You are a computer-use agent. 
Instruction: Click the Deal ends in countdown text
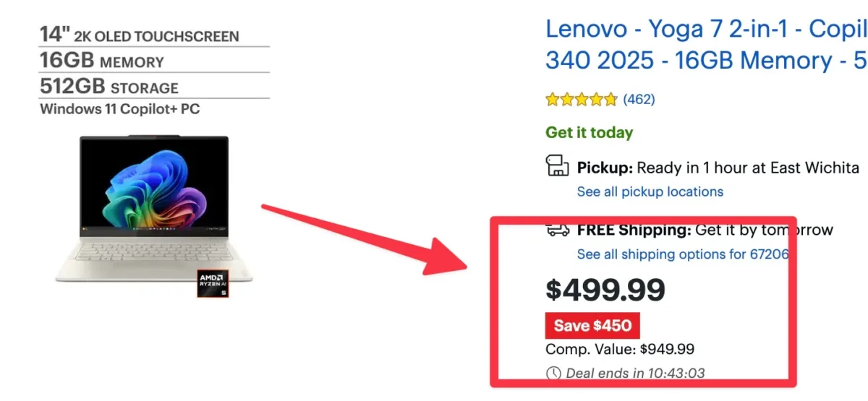tap(635, 374)
